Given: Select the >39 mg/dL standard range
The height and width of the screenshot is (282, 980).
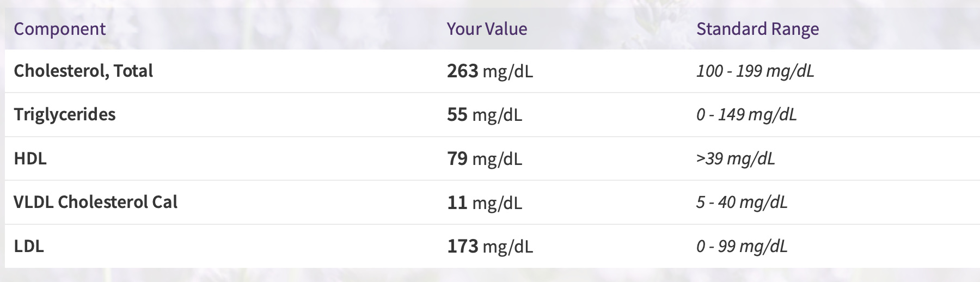Looking at the screenshot, I should tap(736, 159).
